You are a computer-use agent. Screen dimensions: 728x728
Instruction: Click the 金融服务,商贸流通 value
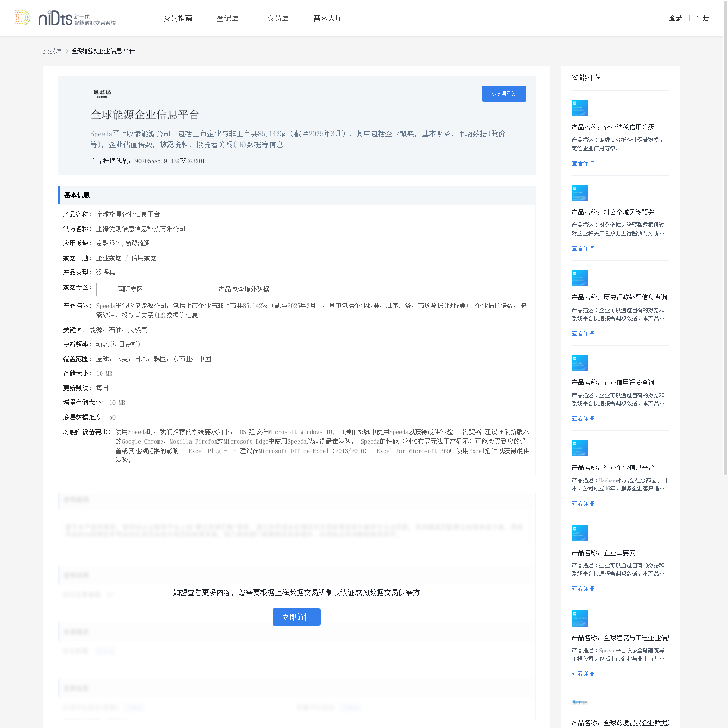(x=123, y=243)
